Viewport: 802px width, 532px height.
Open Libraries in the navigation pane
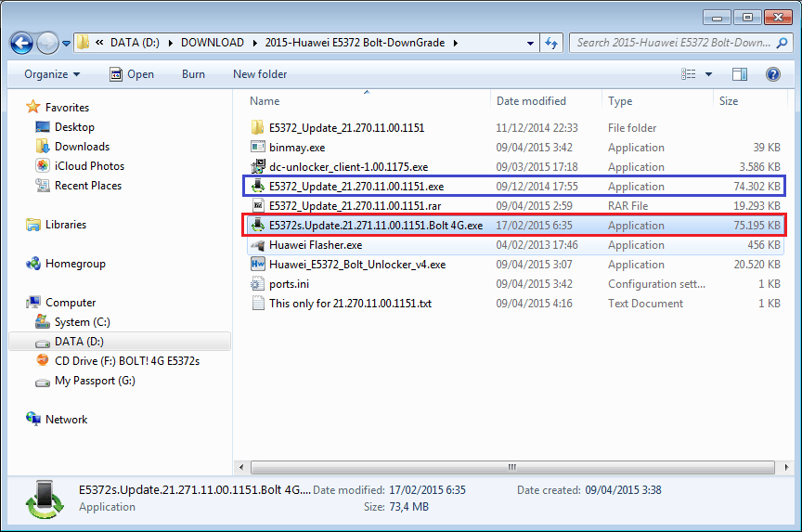click(x=66, y=224)
